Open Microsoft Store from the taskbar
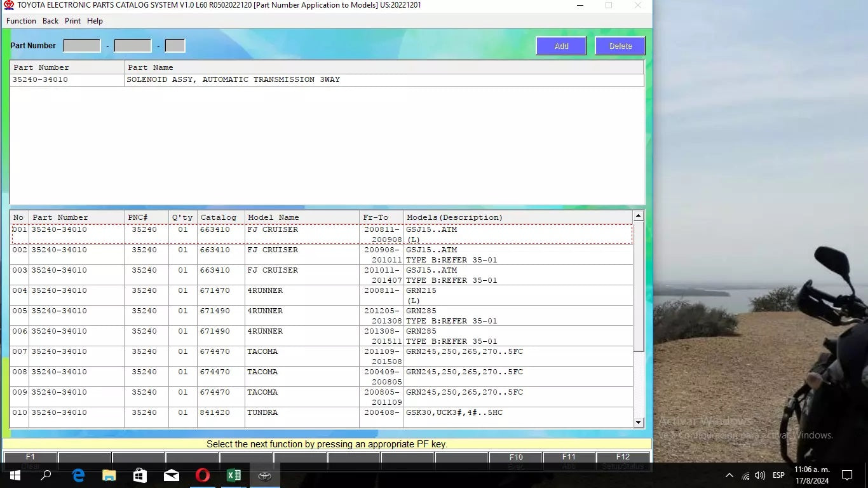Screen dimensions: 868x488 140,475
